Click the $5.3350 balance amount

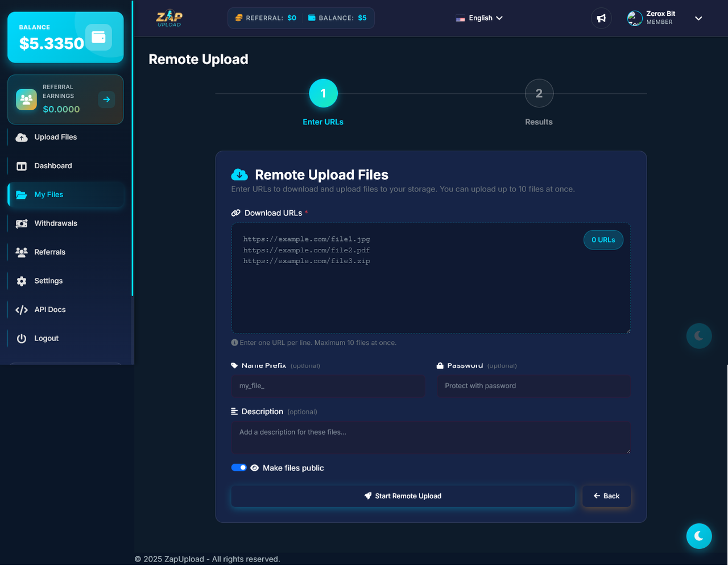pos(51,44)
